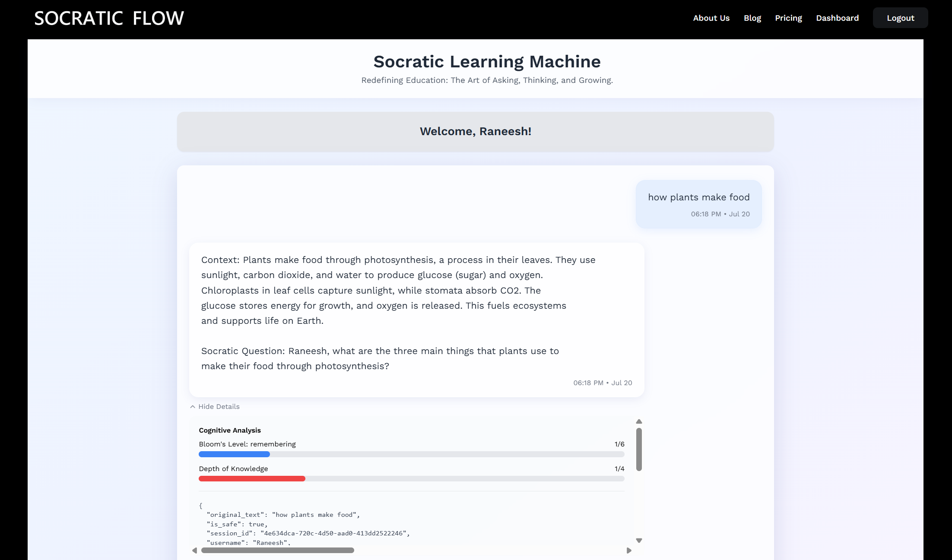Click the 'Cognitive Analysis' heading
This screenshot has height=560, width=952.
(x=230, y=430)
